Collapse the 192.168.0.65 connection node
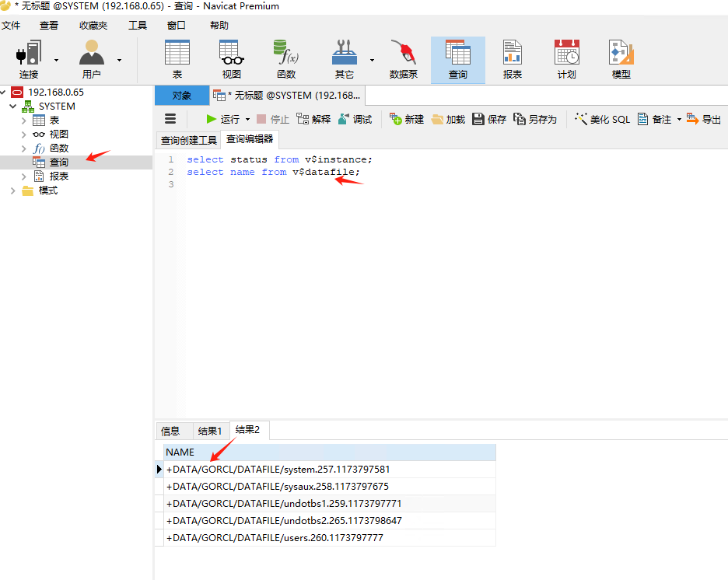This screenshot has width=728, height=580. pyautogui.click(x=3, y=93)
